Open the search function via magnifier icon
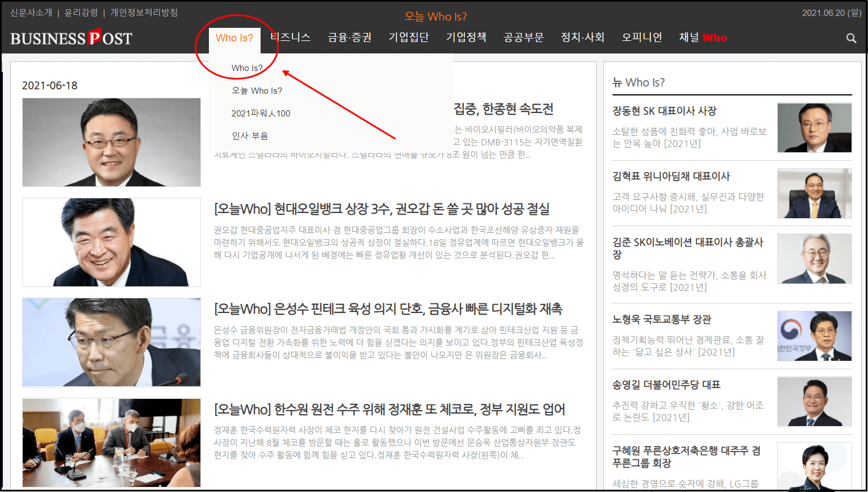This screenshot has height=492, width=868. (x=850, y=37)
